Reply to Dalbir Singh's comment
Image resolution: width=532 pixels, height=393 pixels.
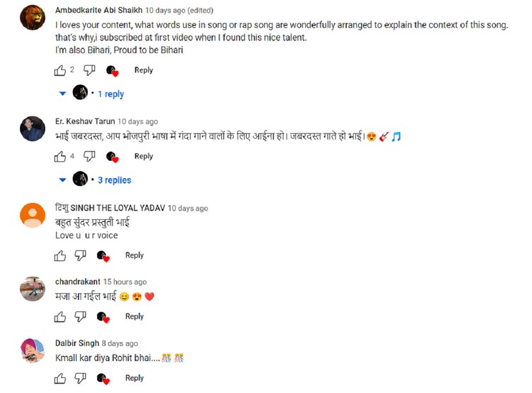(x=134, y=378)
